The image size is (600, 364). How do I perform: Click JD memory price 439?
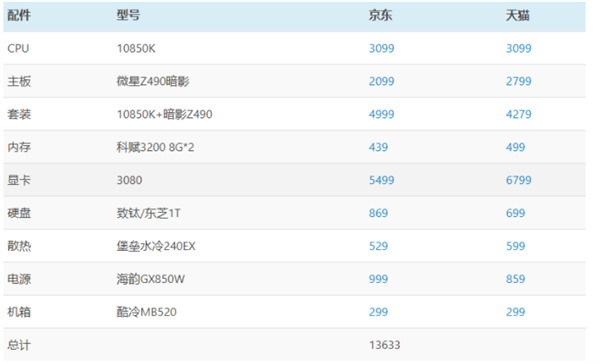click(x=378, y=147)
